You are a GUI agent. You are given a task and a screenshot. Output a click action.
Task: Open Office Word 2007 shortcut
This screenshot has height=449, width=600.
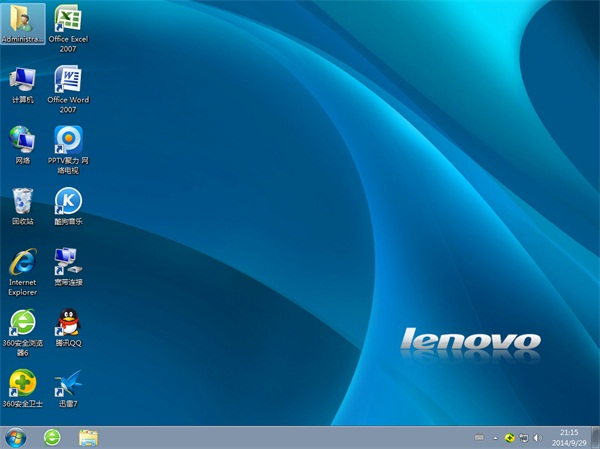point(68,80)
